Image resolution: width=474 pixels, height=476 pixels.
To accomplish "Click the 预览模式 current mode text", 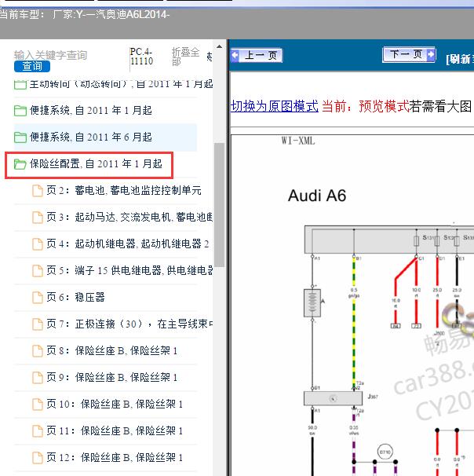I will tap(384, 106).
